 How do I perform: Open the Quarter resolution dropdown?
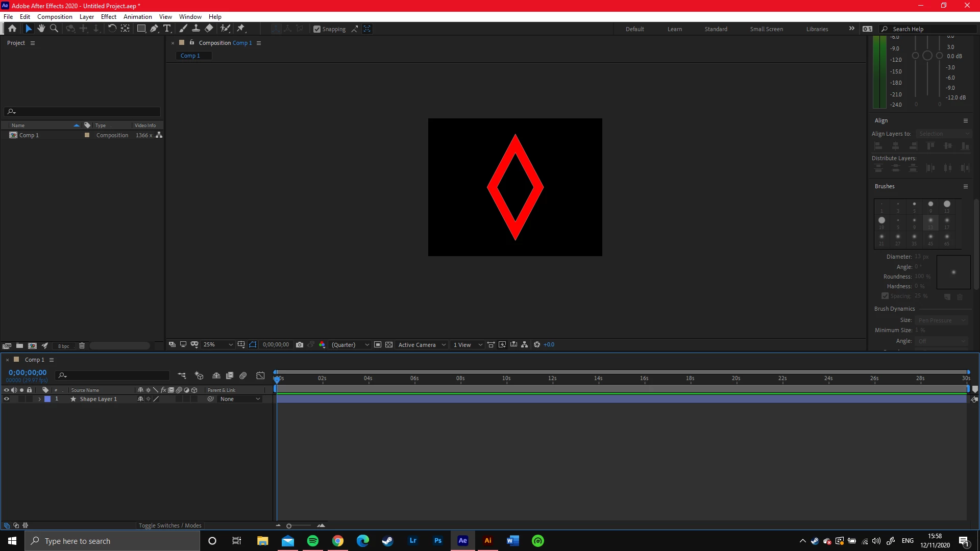pos(350,345)
